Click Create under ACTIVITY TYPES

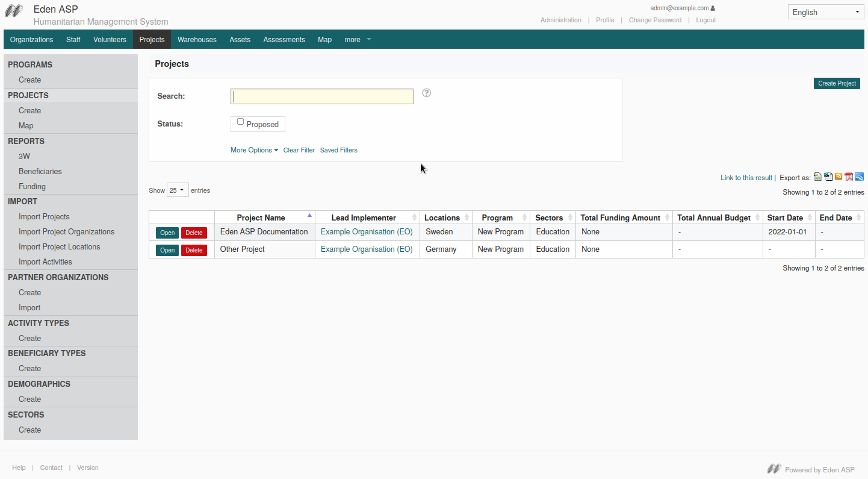point(29,338)
